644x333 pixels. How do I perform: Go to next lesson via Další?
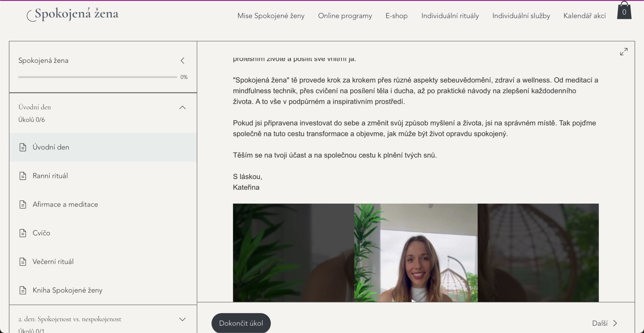point(604,323)
